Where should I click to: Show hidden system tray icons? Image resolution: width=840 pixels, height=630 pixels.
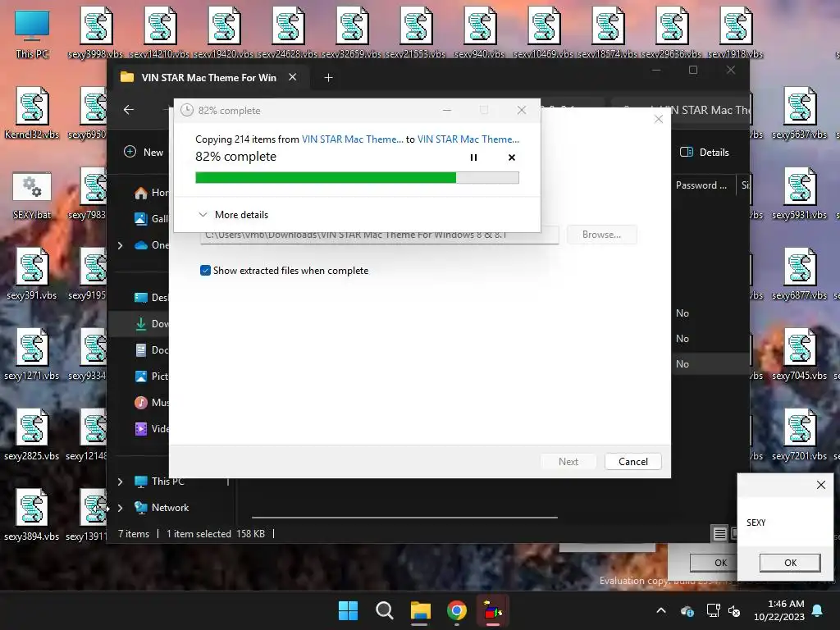[x=661, y=610]
